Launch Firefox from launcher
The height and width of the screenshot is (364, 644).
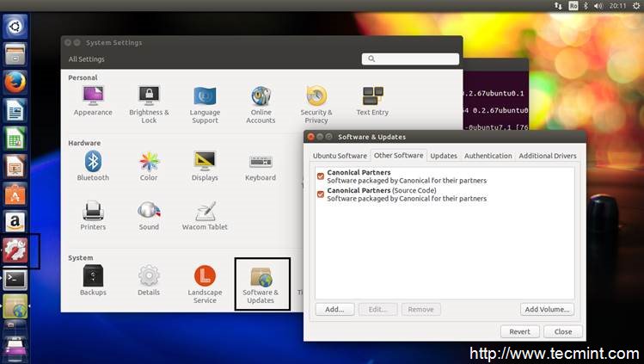click(15, 82)
